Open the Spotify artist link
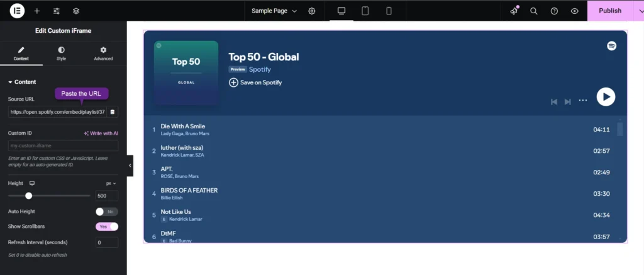The height and width of the screenshot is (275, 644). (x=260, y=69)
